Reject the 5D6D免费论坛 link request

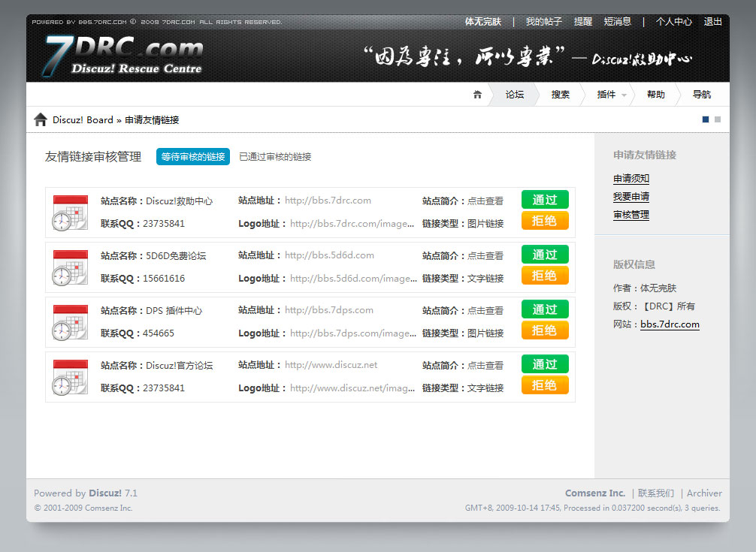pos(545,276)
